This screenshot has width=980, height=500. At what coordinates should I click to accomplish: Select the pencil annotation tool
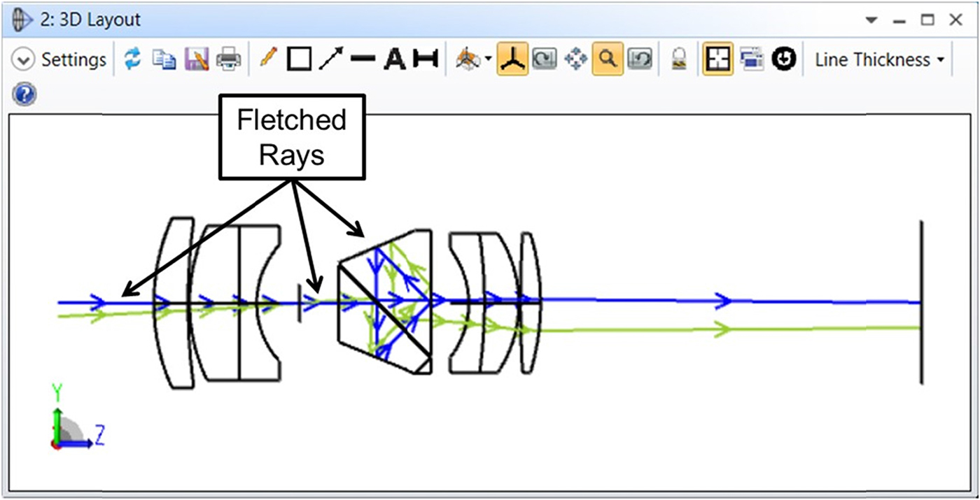(268, 59)
